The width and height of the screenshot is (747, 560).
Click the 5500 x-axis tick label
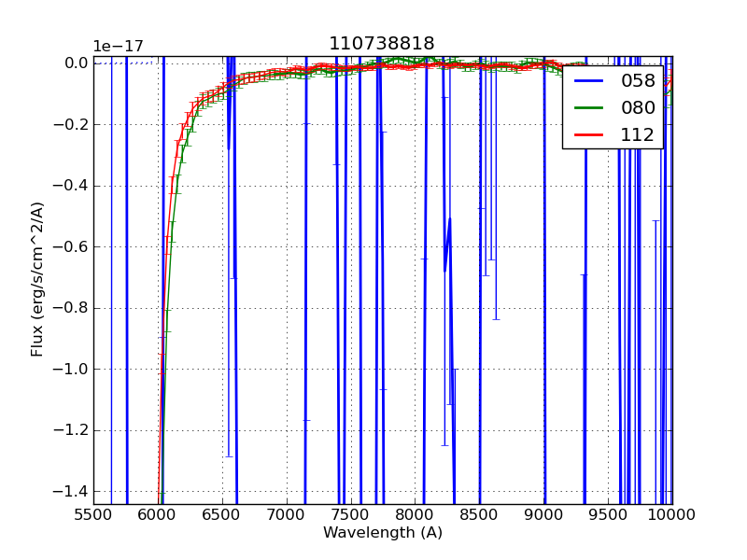click(93, 514)
